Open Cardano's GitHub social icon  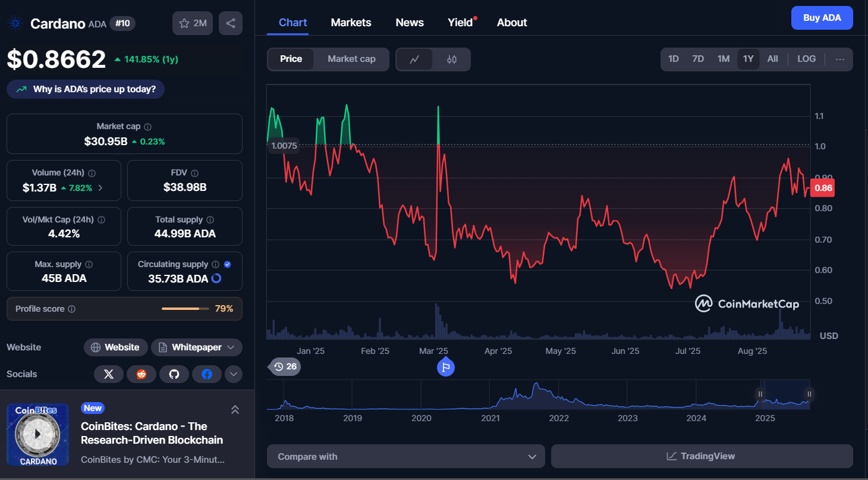coord(174,374)
